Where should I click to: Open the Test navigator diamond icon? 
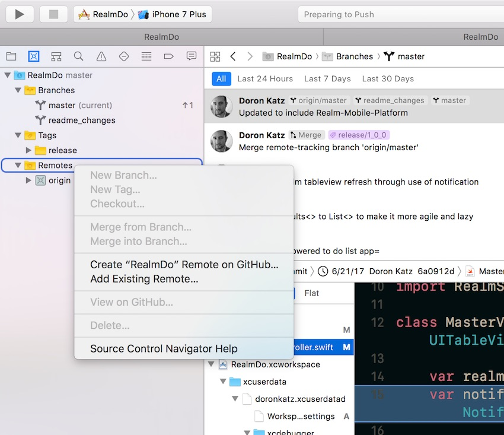pyautogui.click(x=123, y=55)
